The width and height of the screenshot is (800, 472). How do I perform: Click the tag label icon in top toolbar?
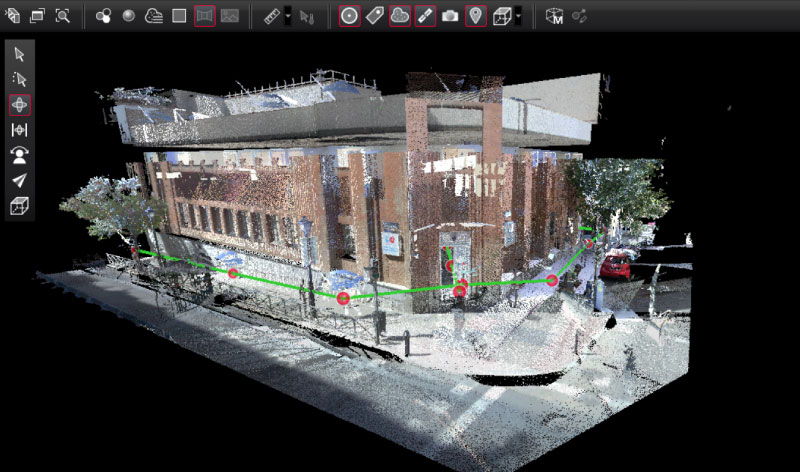(374, 16)
